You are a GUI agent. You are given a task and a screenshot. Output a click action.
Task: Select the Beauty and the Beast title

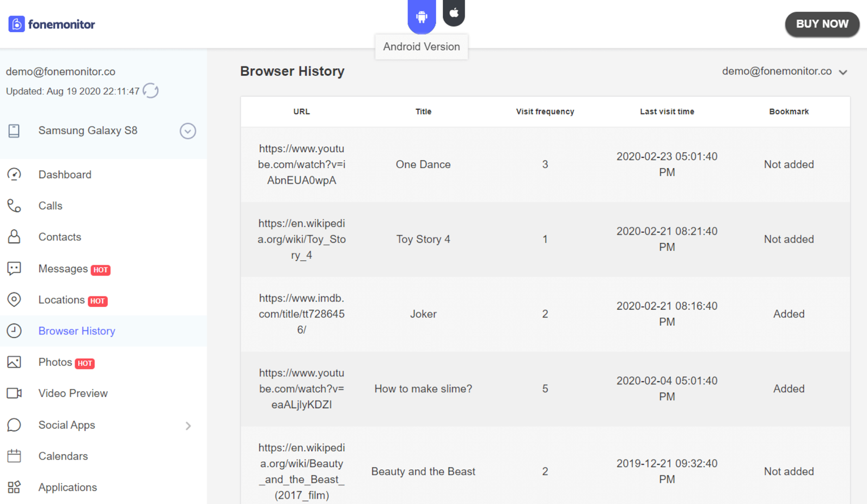click(423, 471)
